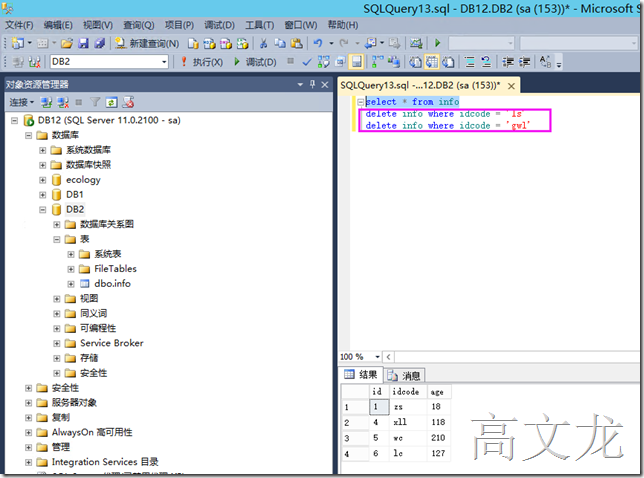Viewport: 644px width, 478px height.
Task: Click 新建查询(N) to create a new query
Action: click(x=147, y=44)
